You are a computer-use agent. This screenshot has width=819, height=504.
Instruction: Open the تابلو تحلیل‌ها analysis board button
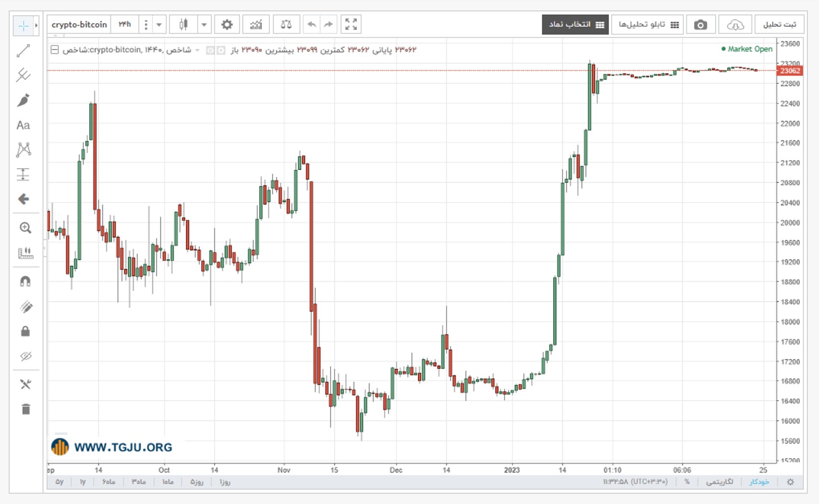click(648, 24)
